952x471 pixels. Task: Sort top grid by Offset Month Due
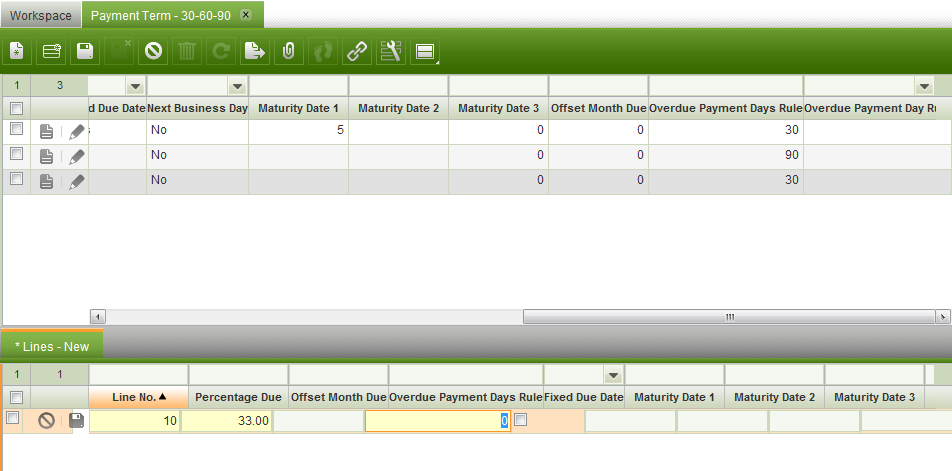[x=598, y=108]
